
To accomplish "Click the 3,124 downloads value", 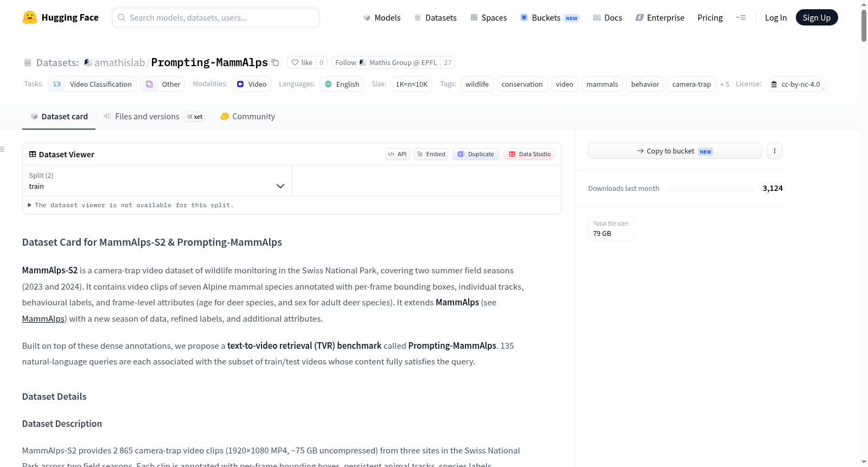I will point(773,188).
